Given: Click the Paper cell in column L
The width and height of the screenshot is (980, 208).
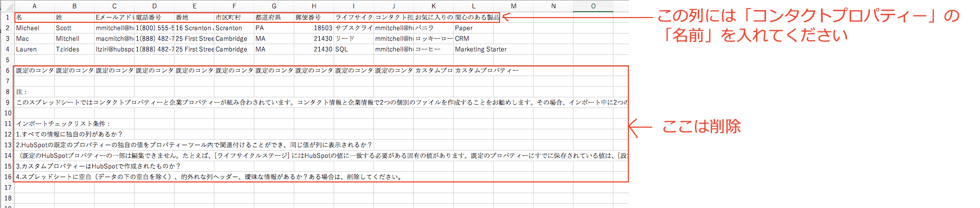Looking at the screenshot, I should (474, 28).
